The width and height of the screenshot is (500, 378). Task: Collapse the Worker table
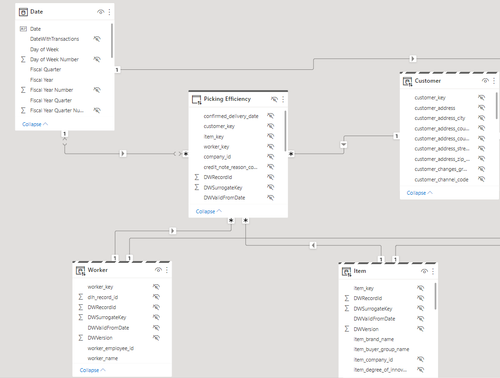coord(93,370)
